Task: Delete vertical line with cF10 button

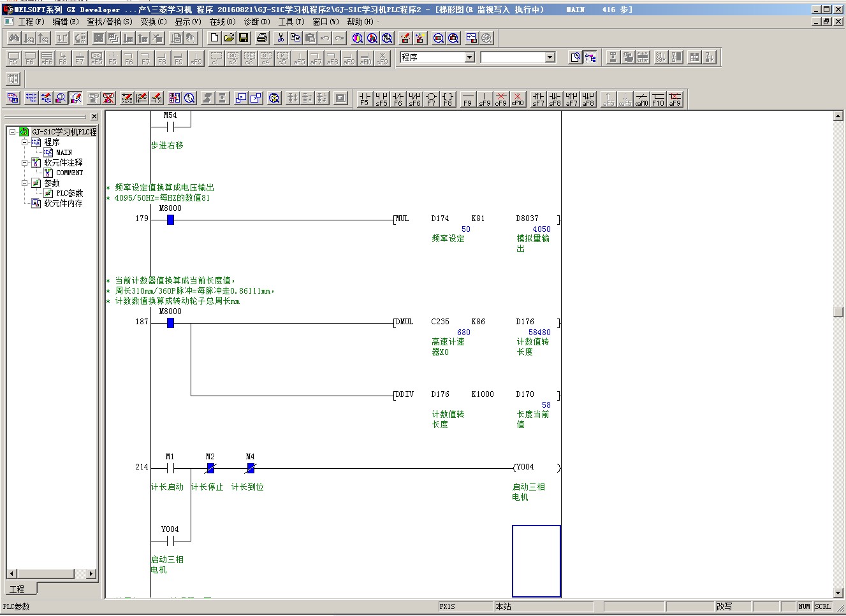Action: pos(518,98)
